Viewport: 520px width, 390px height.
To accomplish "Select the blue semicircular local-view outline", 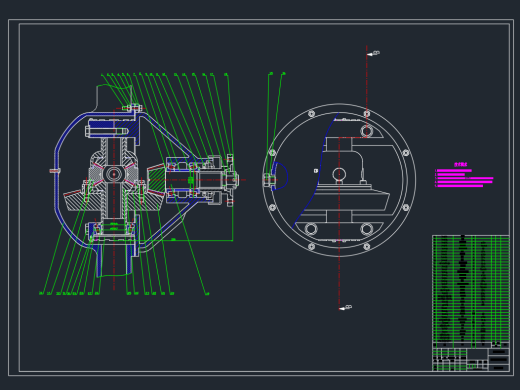I will tap(279, 176).
